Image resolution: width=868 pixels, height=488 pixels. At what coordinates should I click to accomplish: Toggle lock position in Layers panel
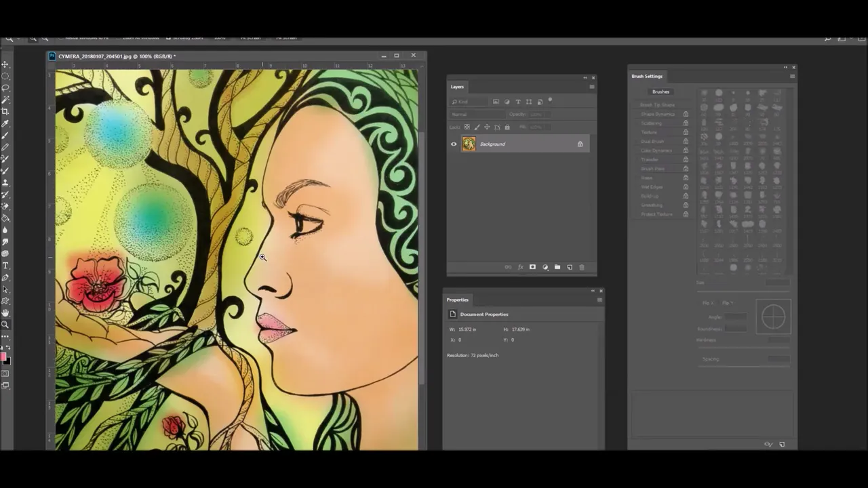(x=487, y=127)
